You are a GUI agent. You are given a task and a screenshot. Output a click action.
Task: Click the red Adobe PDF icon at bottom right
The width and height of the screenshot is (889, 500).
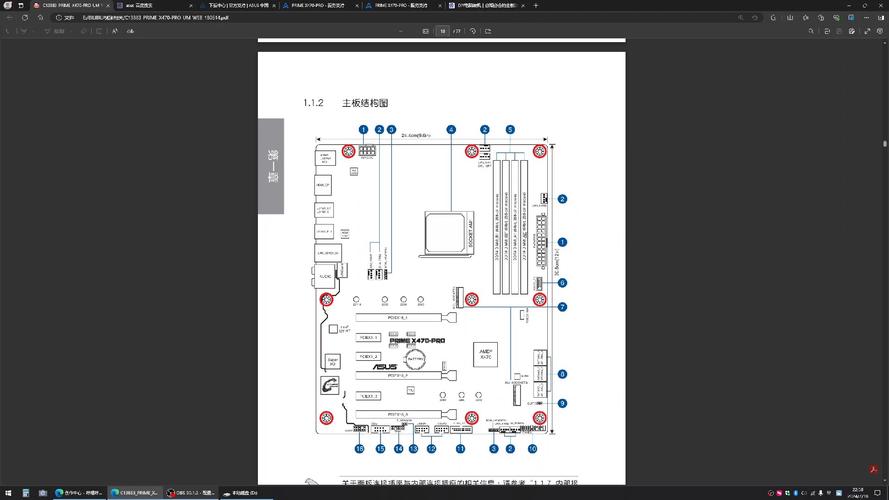[x=874, y=469]
